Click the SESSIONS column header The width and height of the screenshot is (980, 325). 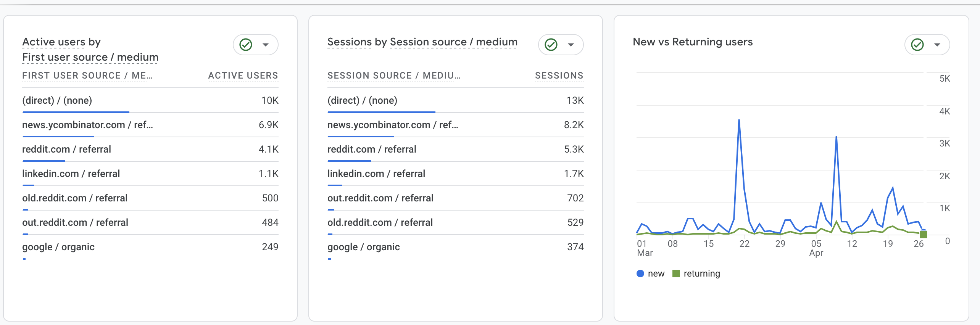[x=559, y=75]
